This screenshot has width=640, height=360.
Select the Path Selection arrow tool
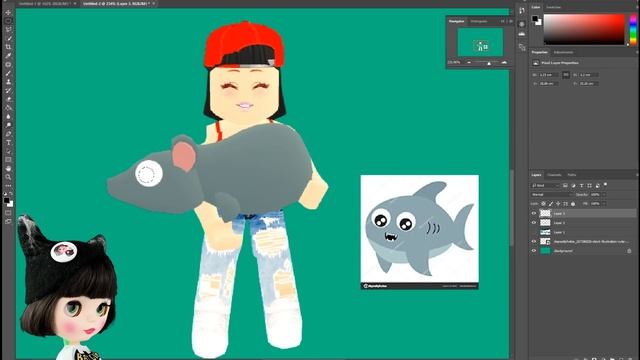click(x=8, y=151)
